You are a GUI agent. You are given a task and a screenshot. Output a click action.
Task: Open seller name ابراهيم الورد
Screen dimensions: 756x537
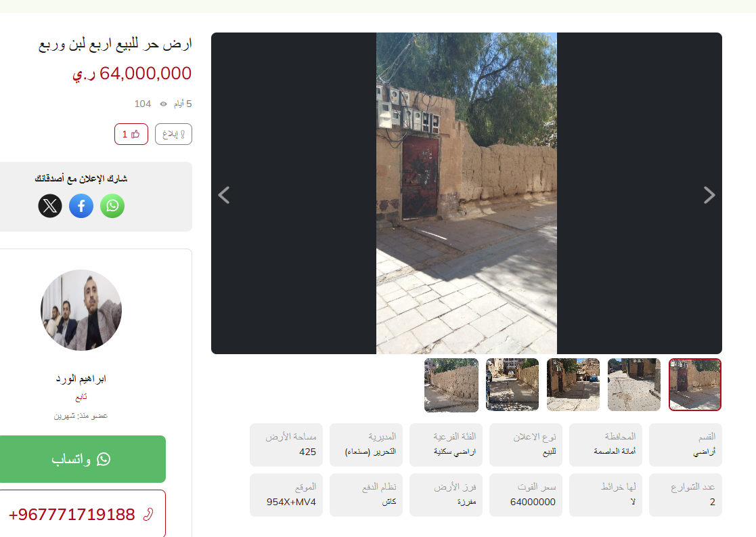click(81, 379)
